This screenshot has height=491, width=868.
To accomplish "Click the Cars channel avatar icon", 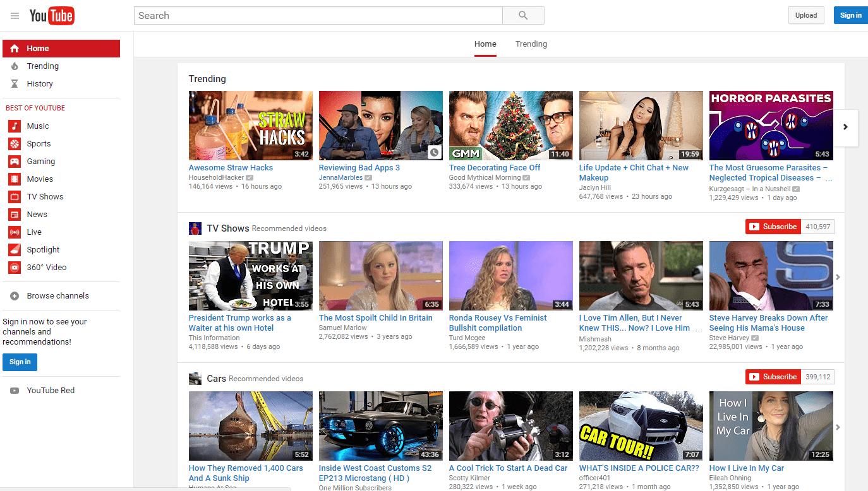I will point(195,379).
